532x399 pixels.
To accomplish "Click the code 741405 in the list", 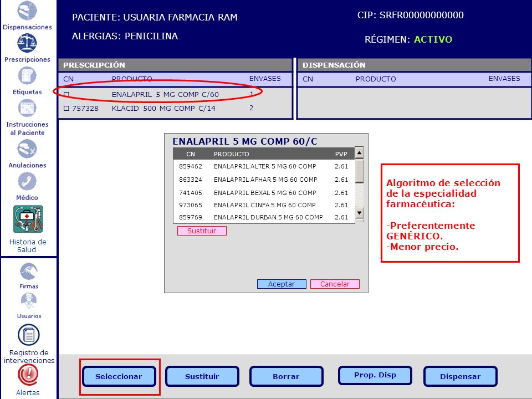I will 191,193.
